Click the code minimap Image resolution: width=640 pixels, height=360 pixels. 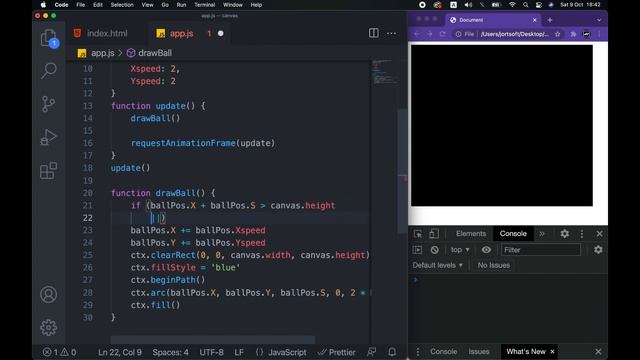[x=384, y=73]
